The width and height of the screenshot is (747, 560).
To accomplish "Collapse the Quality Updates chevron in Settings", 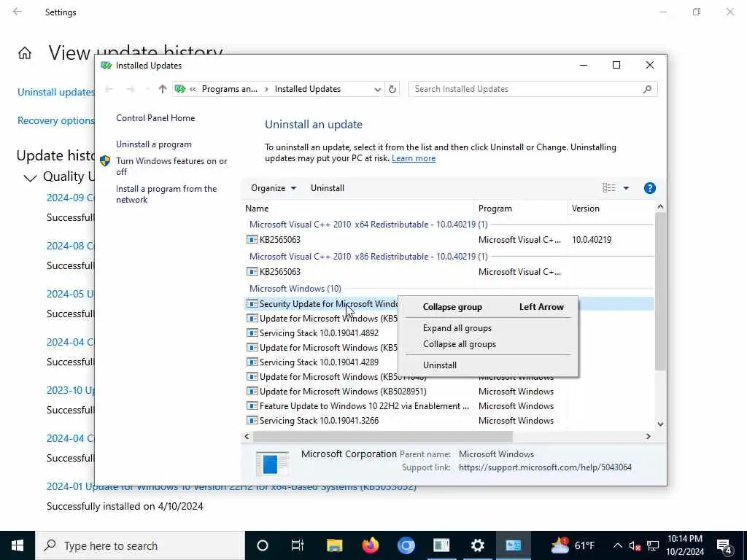I will point(30,178).
